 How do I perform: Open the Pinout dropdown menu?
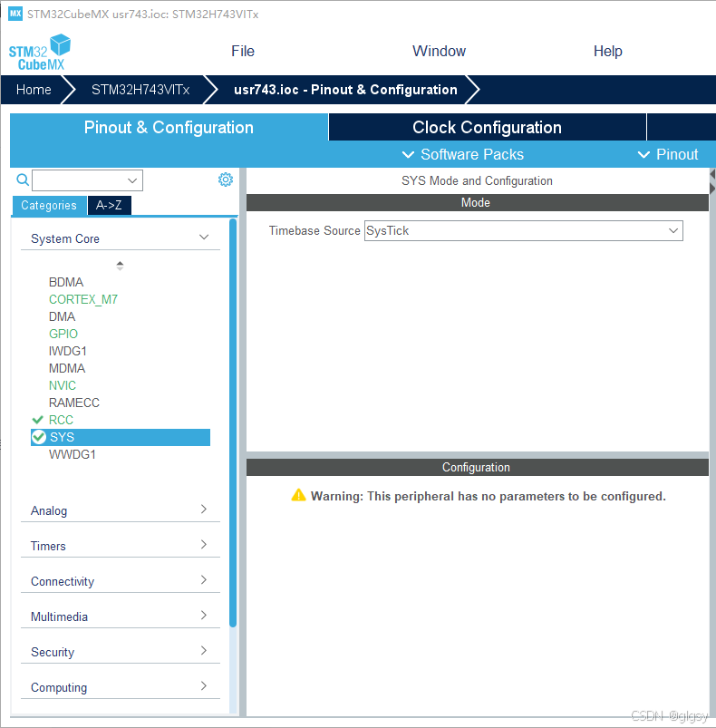pyautogui.click(x=668, y=154)
